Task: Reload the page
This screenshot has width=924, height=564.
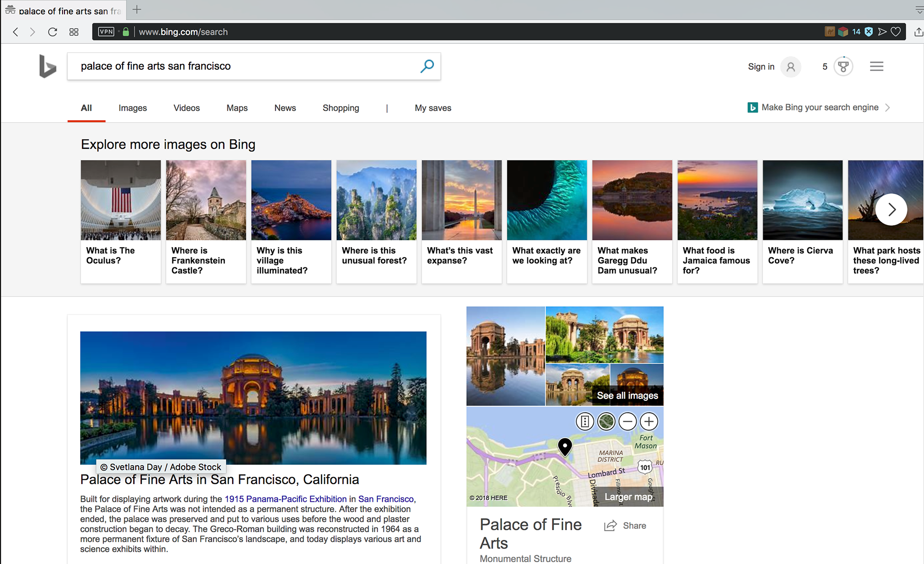Action: click(x=52, y=32)
